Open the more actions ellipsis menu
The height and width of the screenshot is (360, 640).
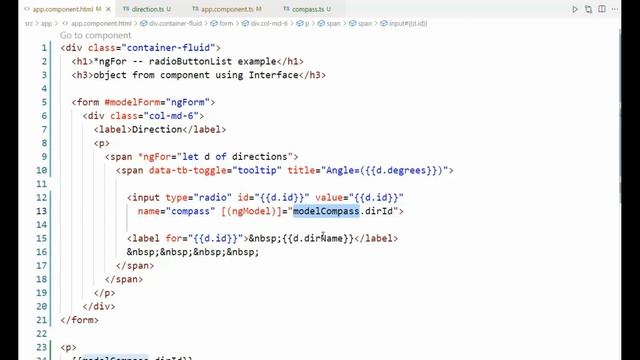615,9
